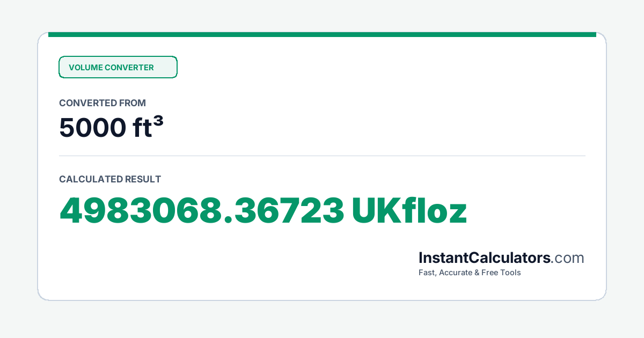Click the VOLUME CONVERTER badge

[118, 67]
